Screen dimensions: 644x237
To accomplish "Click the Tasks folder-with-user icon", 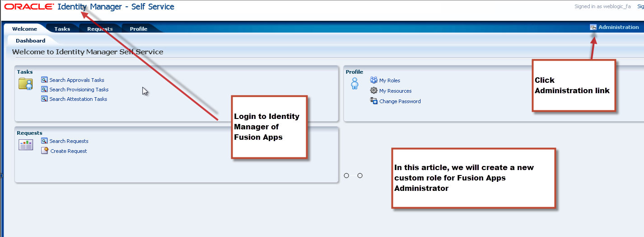I will (x=26, y=84).
